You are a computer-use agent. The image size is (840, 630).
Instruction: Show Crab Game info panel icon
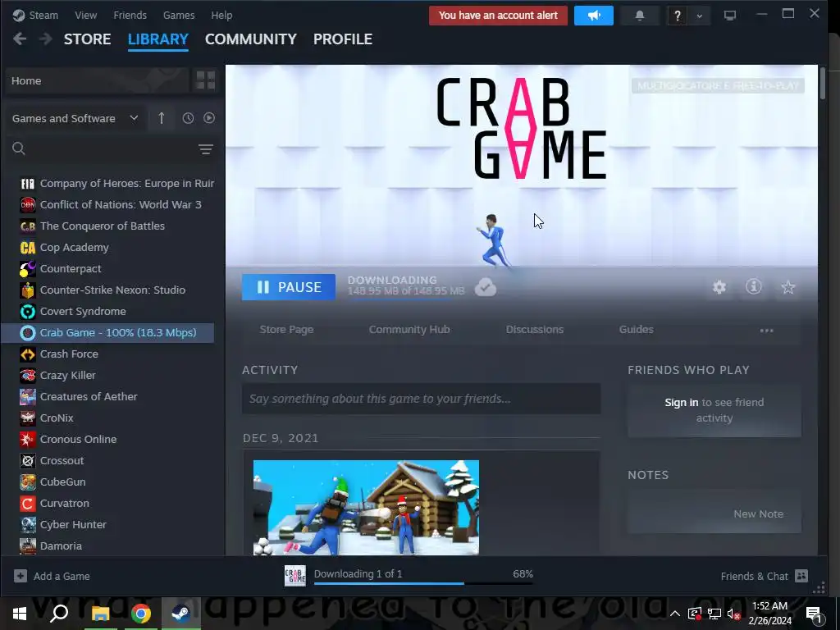point(754,286)
